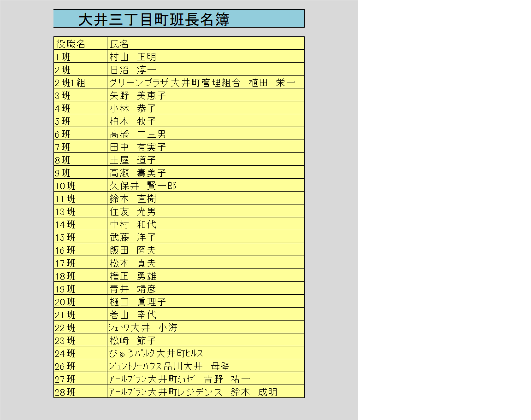Screen dimensions: 531x420
Task: Click the cell containing 村山 正明
Action: click(x=206, y=57)
